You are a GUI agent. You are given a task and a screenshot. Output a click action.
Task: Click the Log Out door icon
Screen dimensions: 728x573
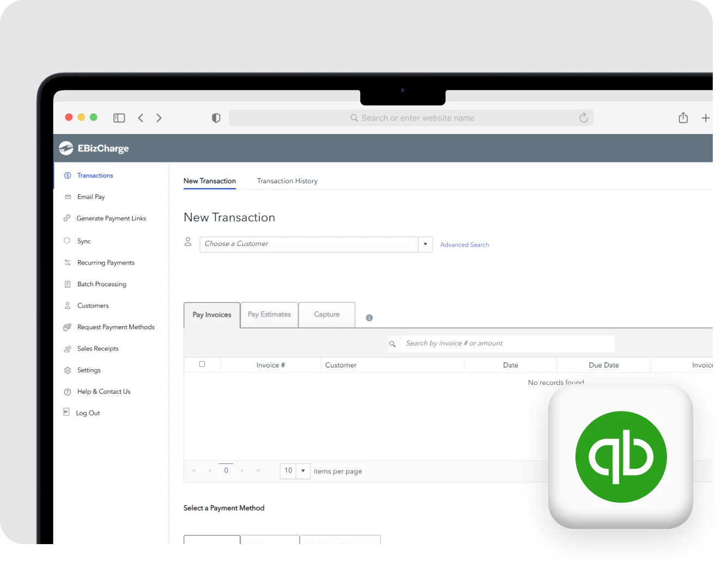(x=66, y=412)
